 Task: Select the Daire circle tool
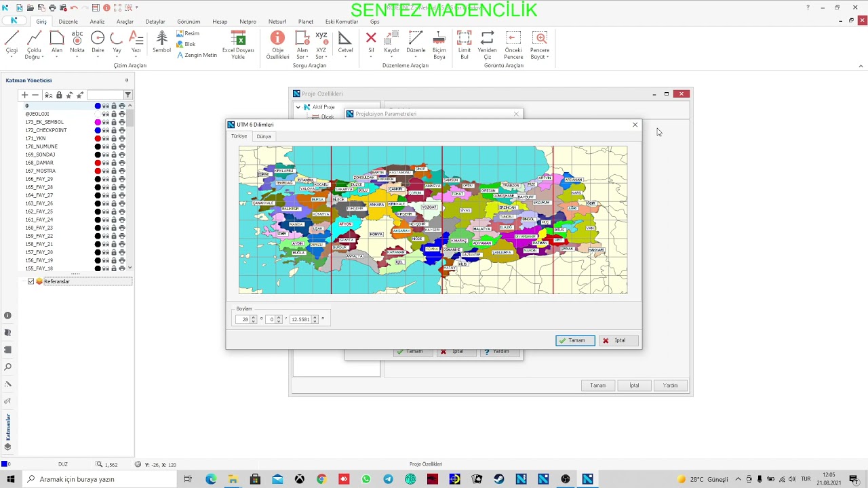pos(98,41)
